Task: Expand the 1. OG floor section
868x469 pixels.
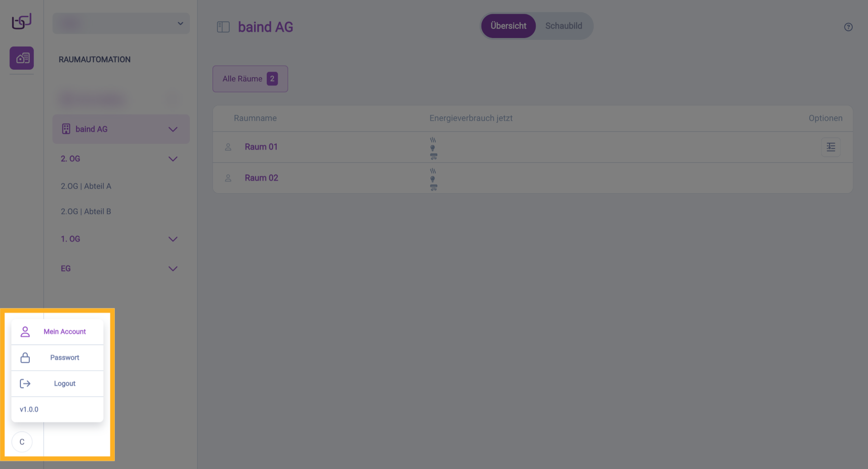Action: 173,239
